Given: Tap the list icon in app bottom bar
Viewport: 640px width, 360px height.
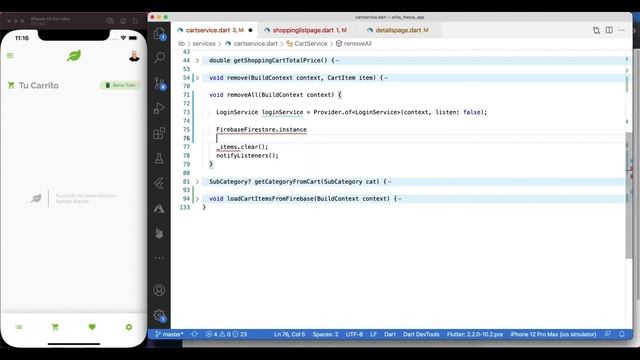Looking at the screenshot, I should (19, 327).
